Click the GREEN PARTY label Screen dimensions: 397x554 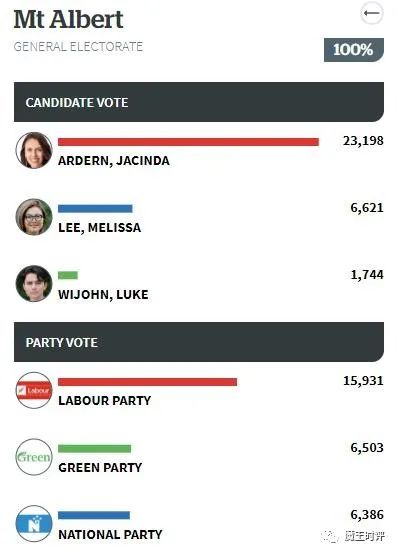pos(100,467)
